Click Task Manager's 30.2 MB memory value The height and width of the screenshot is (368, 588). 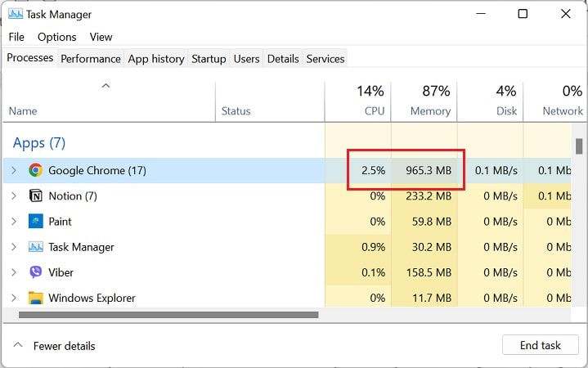pyautogui.click(x=432, y=247)
